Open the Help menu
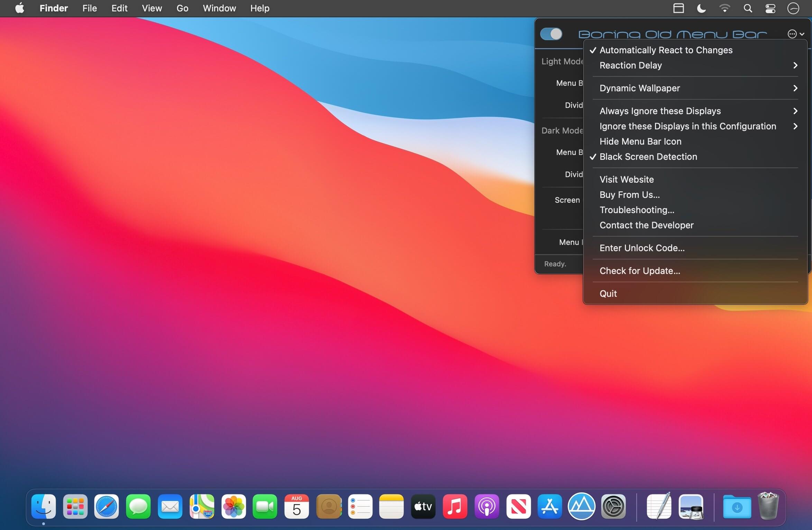This screenshot has width=812, height=530. 260,8
